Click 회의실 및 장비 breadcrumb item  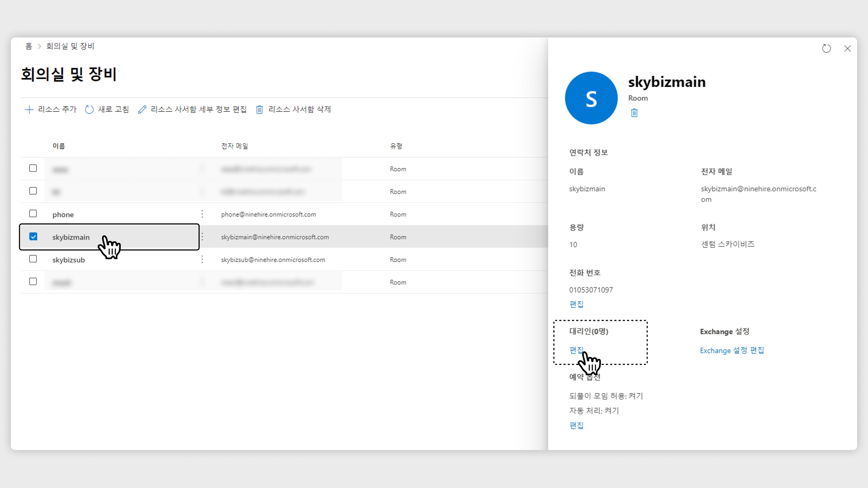tap(70, 46)
